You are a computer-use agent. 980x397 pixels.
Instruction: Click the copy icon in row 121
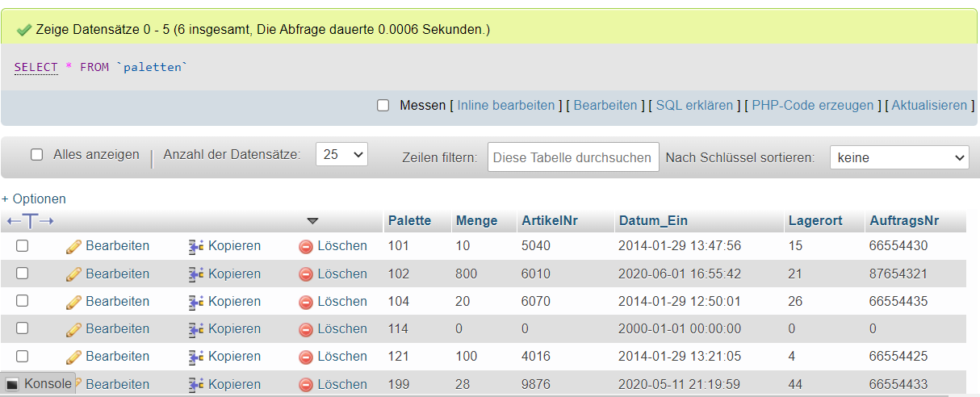(x=196, y=357)
